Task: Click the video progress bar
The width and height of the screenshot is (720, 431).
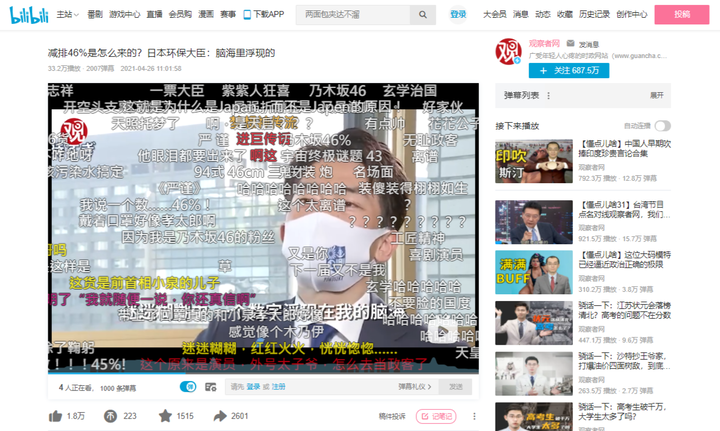Action: [x=263, y=372]
